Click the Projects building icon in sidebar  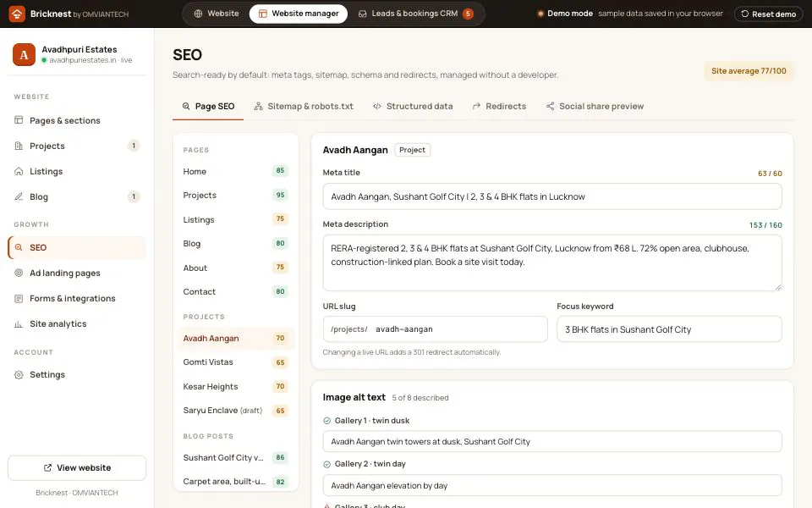19,146
